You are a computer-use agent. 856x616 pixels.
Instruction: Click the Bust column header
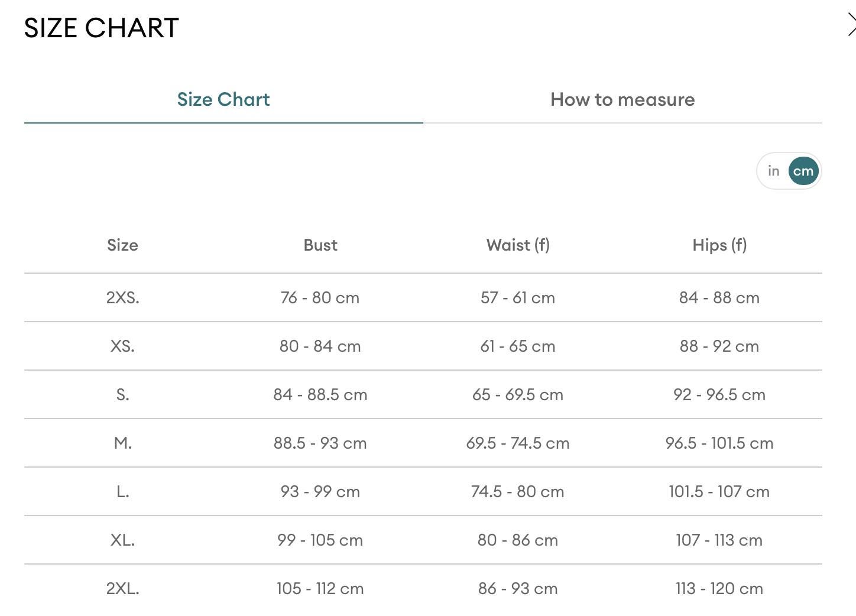tap(320, 245)
